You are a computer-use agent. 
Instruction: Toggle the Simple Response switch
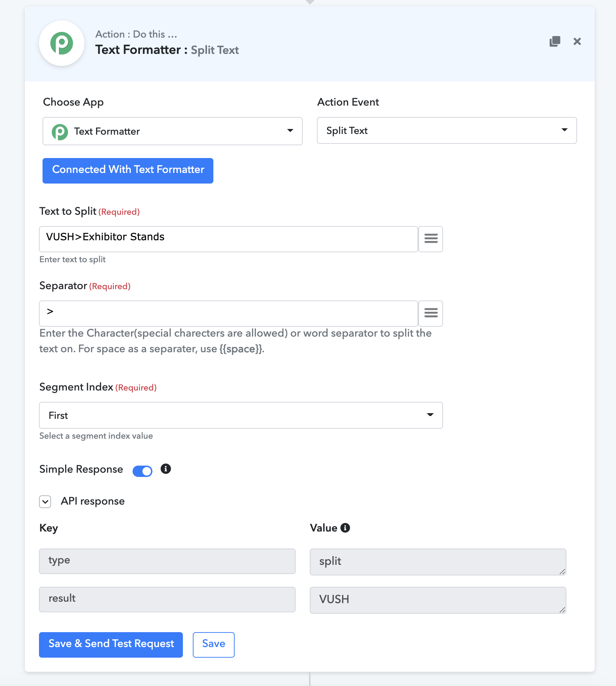(142, 471)
